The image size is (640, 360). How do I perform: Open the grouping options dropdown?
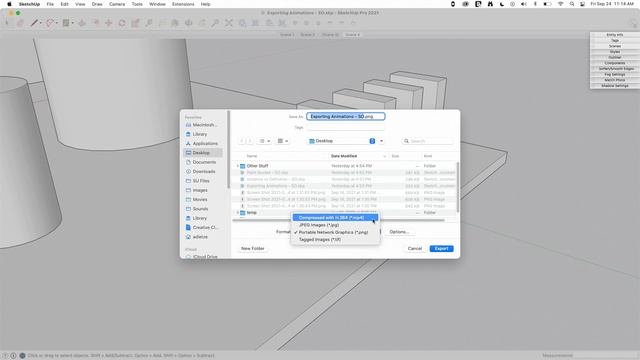pyautogui.click(x=283, y=141)
